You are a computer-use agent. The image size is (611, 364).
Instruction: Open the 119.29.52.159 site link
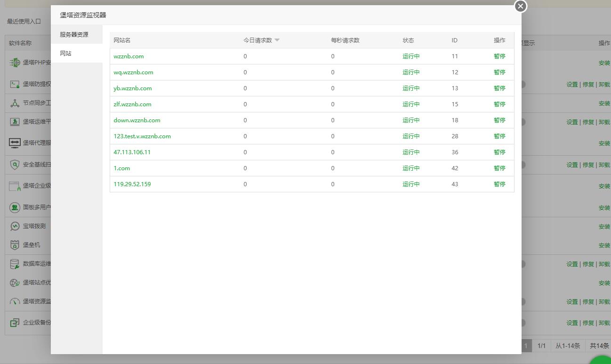132,184
